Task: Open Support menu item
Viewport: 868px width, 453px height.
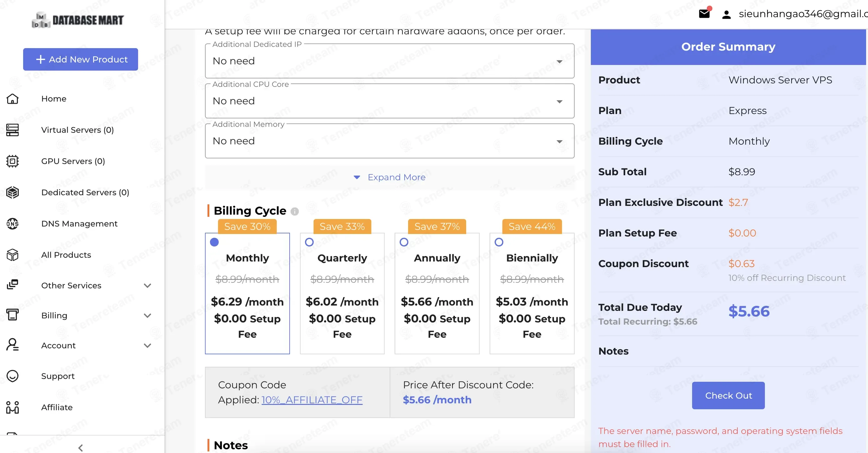Action: pos(58,376)
